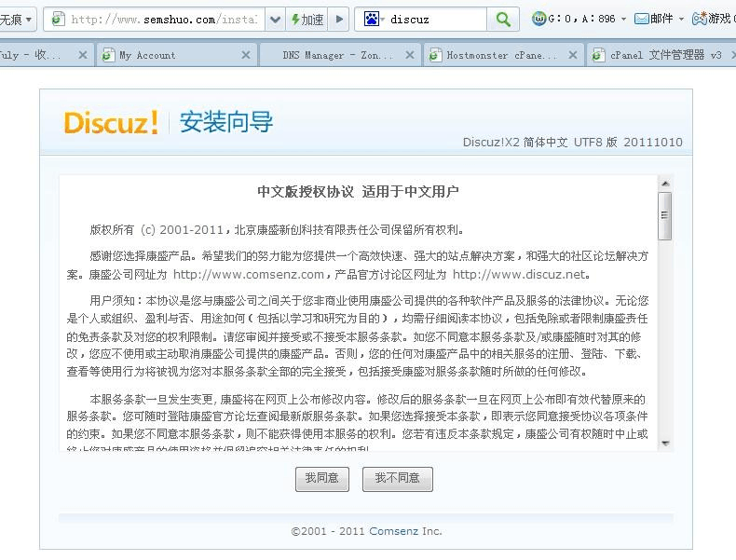Screen dimensions: 736x560
Task: Close the July 收 tab
Action: (83, 55)
